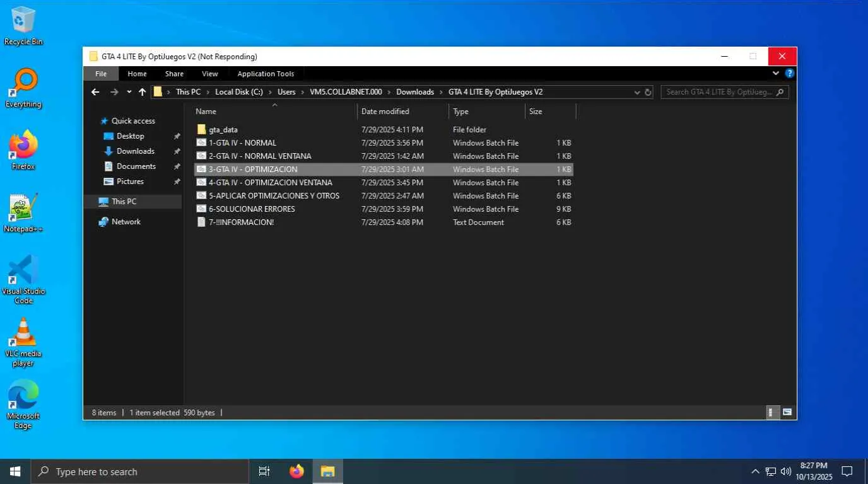868x484 pixels.
Task: Launch VLC media player desktop shortcut
Action: [23, 342]
